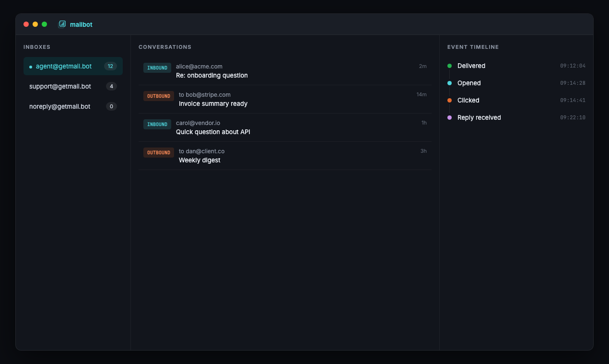Screen dimensions: 609x364
Task: Click the OUTBOUND tag on bob's email
Action: (x=159, y=96)
